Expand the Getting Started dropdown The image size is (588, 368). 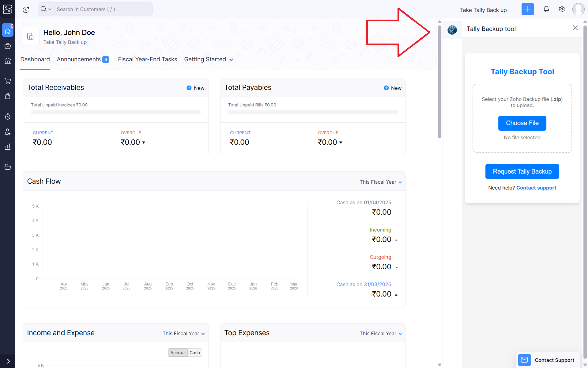(x=231, y=60)
